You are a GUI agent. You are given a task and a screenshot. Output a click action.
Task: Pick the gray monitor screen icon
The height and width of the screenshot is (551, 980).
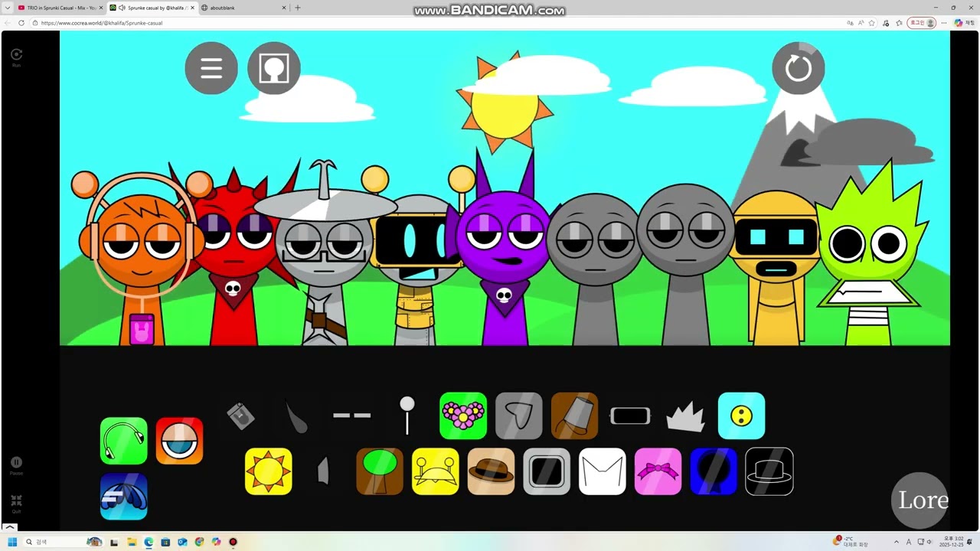coord(547,471)
